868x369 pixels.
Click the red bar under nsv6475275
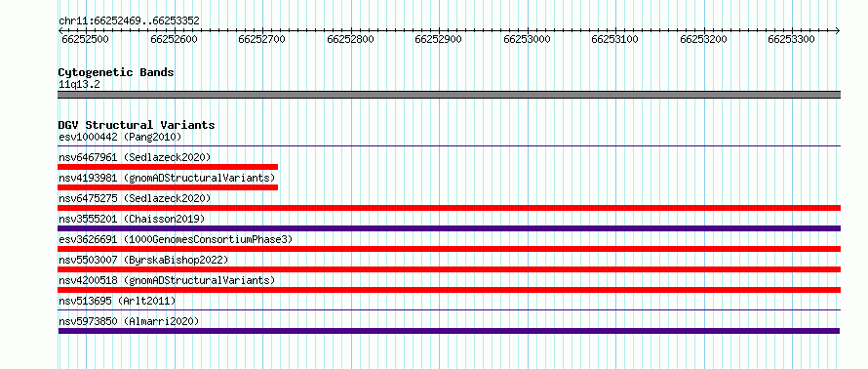(x=449, y=208)
